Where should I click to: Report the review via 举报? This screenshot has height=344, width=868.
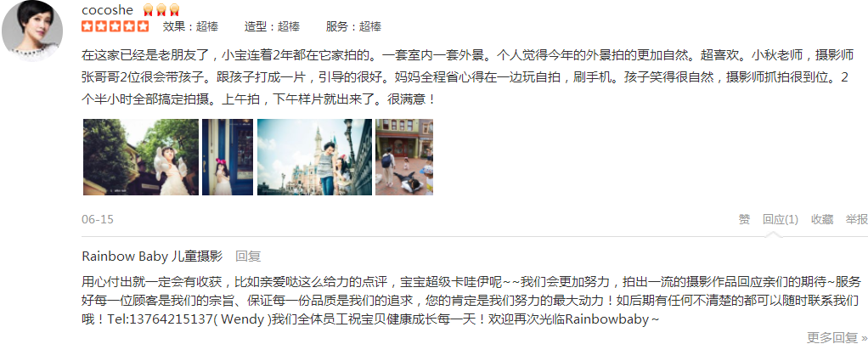tap(856, 219)
